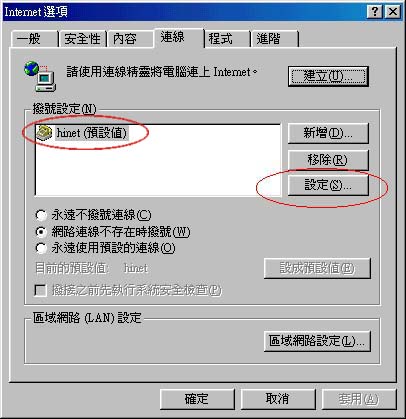This screenshot has height=419, width=406.
Task: Confirm with the 確定 button
Action: 197,399
